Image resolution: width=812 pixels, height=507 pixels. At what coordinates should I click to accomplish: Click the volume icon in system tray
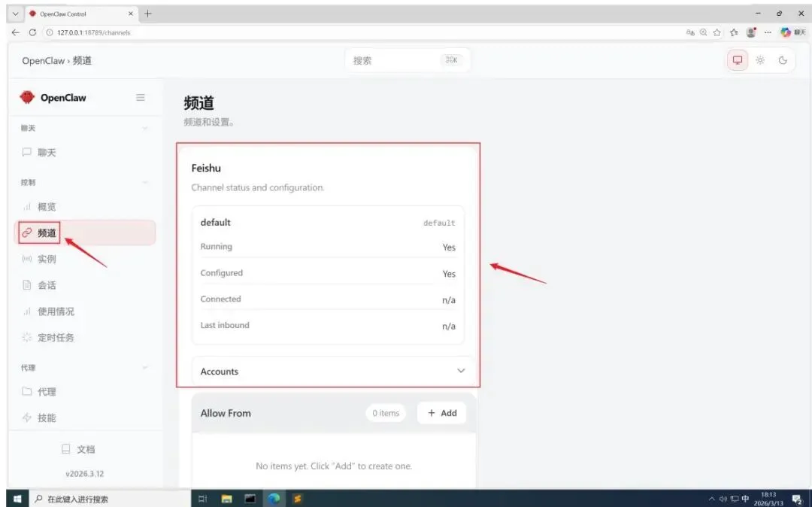[x=723, y=499]
